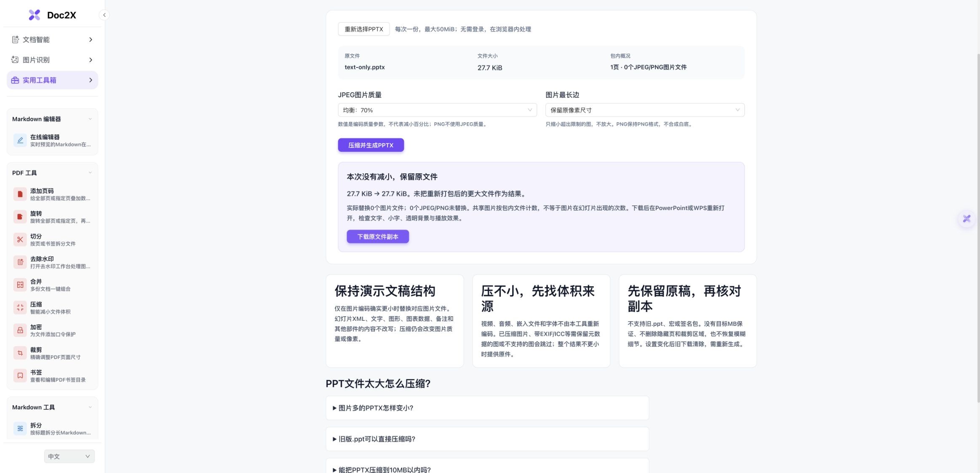980x473 pixels.
Task: Click the Doc2X logo icon
Action: click(34, 15)
